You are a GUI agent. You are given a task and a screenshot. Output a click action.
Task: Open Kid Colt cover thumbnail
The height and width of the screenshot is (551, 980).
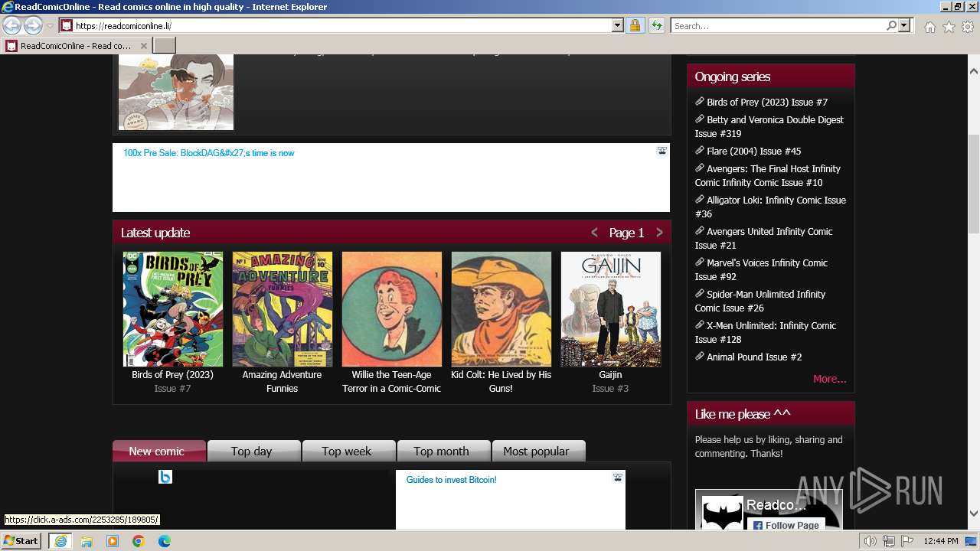(501, 309)
